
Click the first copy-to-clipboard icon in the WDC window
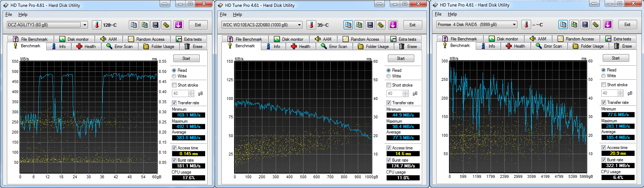[x=348, y=25]
